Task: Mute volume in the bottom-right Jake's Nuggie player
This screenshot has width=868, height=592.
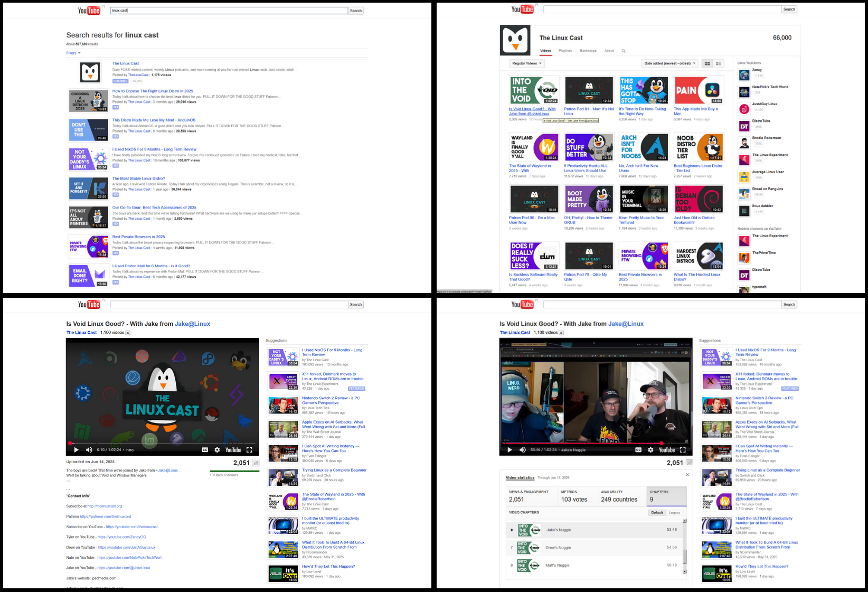Action: point(523,450)
